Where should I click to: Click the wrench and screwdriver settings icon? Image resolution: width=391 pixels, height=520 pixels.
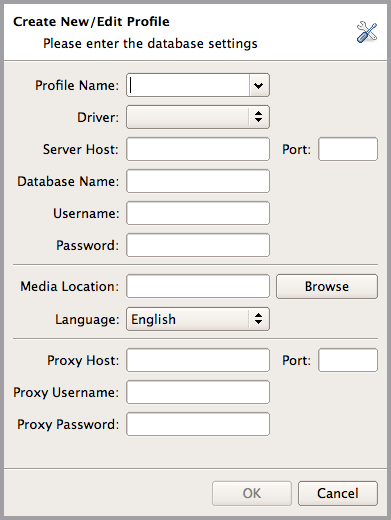click(x=367, y=32)
